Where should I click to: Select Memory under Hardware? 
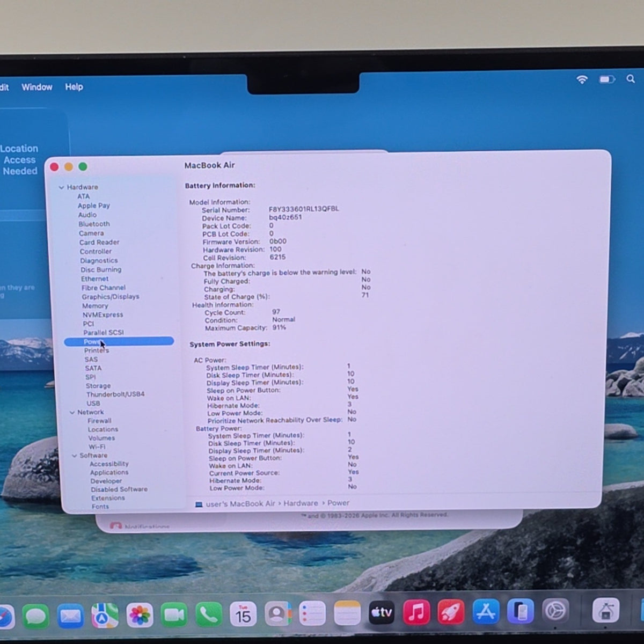[x=95, y=306]
